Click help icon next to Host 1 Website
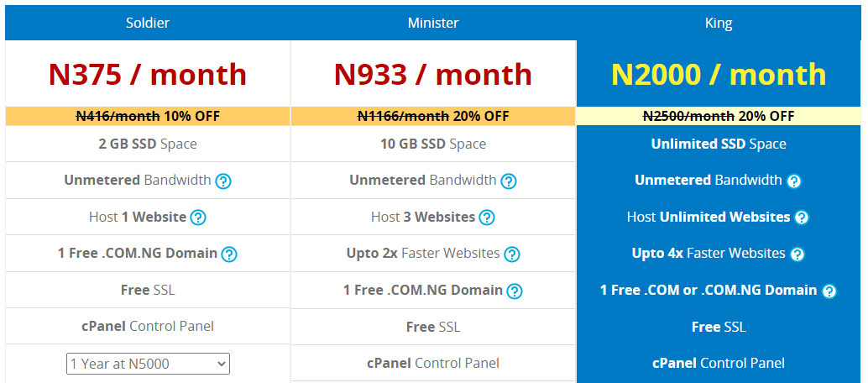 [198, 218]
